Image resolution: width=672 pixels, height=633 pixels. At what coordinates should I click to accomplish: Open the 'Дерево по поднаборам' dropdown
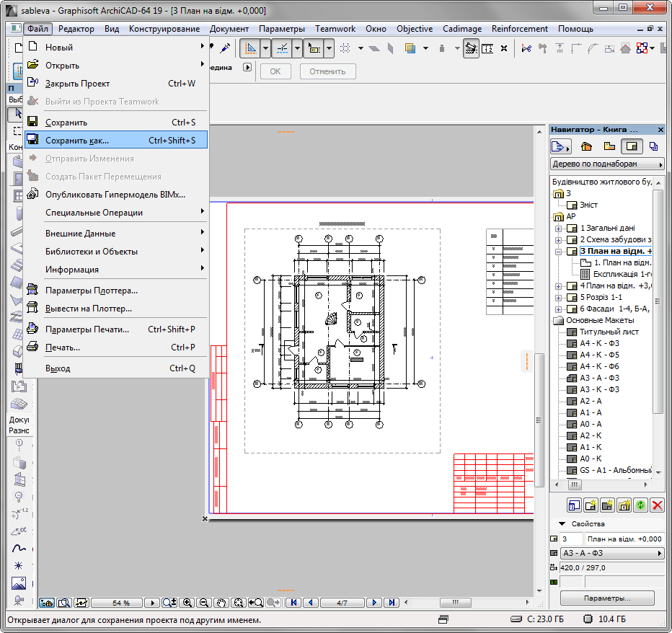click(x=606, y=164)
